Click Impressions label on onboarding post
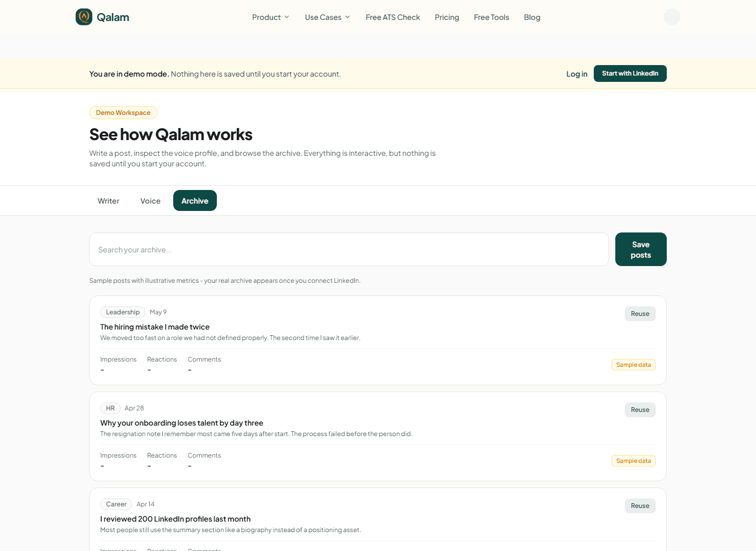The width and height of the screenshot is (756, 551). click(x=118, y=455)
